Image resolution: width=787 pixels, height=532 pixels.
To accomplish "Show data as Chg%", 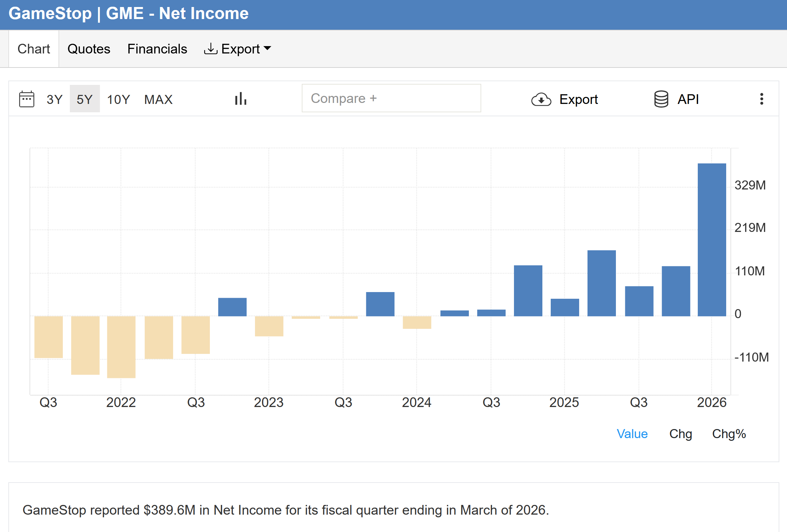I will (x=729, y=434).
